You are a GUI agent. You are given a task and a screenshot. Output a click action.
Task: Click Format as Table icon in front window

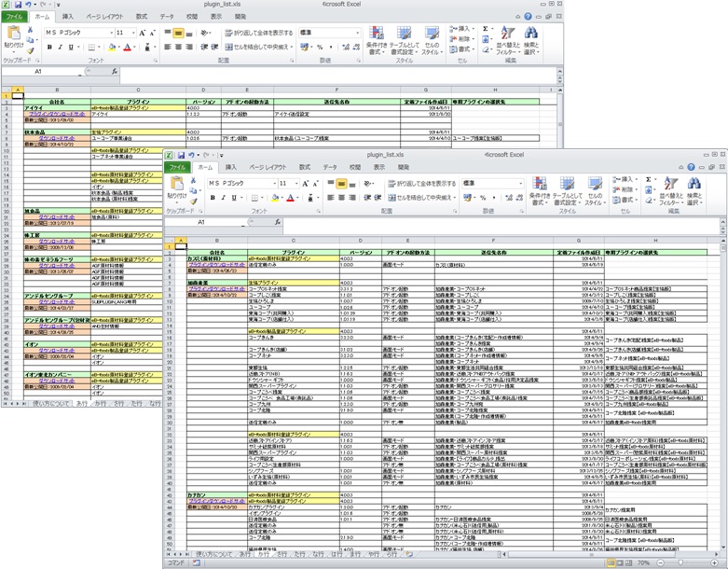pos(567,184)
